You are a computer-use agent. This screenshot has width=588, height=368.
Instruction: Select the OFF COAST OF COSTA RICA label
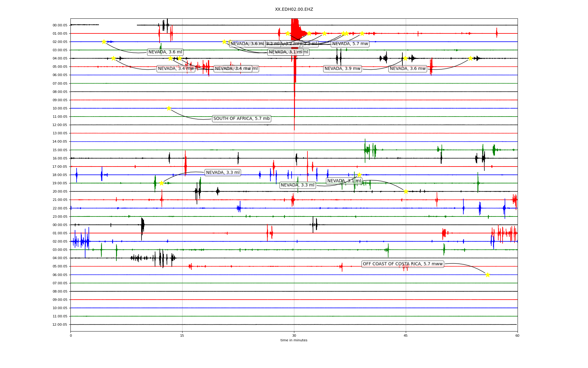(x=402, y=264)
